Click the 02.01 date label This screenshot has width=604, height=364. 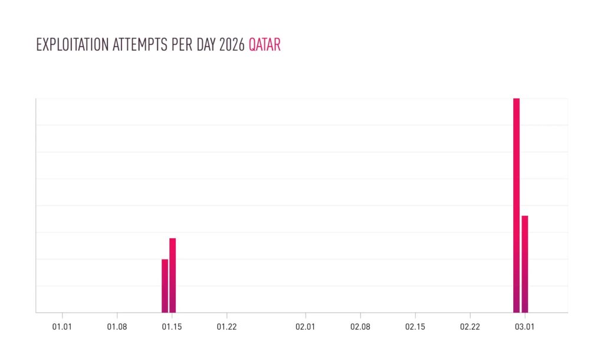coord(305,326)
